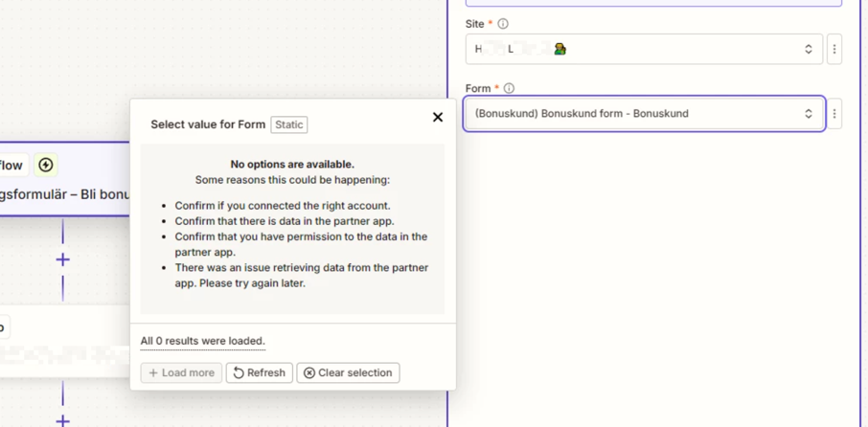
Task: Click the lightning bolt icon on trigger step
Action: click(46, 165)
